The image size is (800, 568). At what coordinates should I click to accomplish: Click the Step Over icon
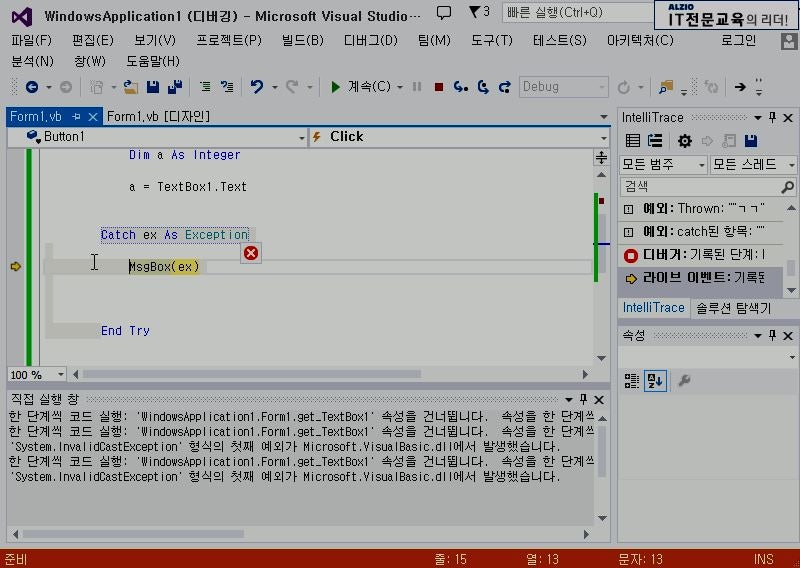pyautogui.click(x=483, y=87)
